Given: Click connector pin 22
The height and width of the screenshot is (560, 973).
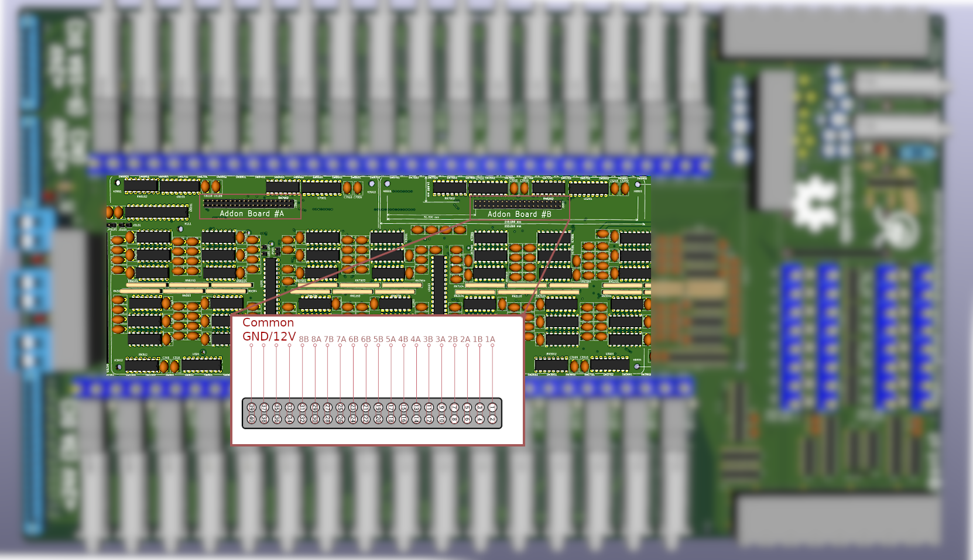Looking at the screenshot, I should 366,419.
